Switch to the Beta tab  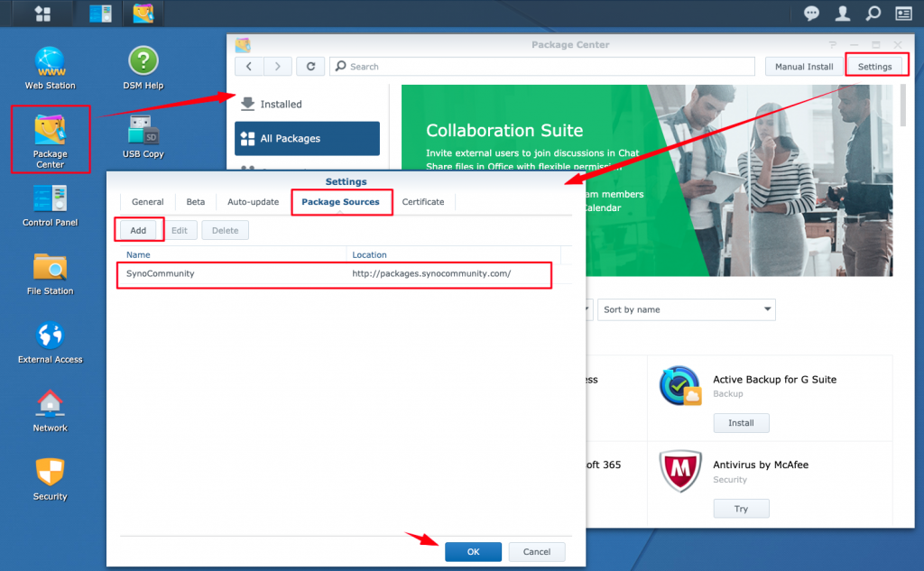click(196, 201)
